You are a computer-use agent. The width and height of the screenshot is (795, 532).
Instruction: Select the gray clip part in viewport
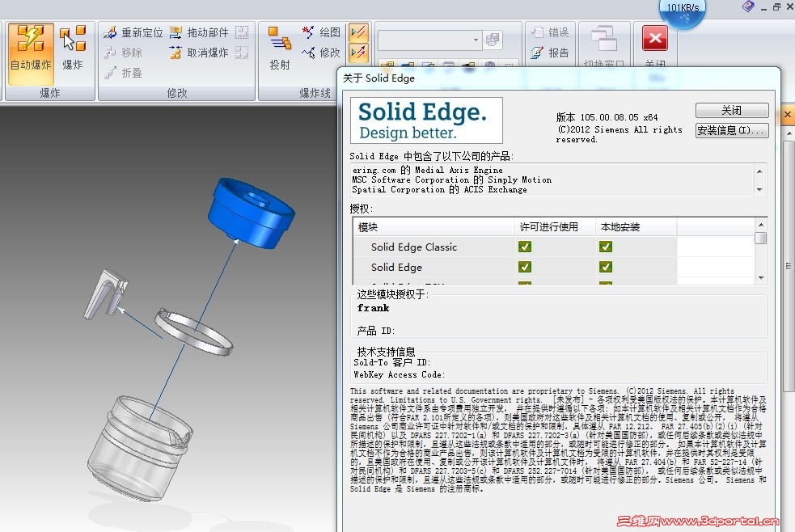105,294
